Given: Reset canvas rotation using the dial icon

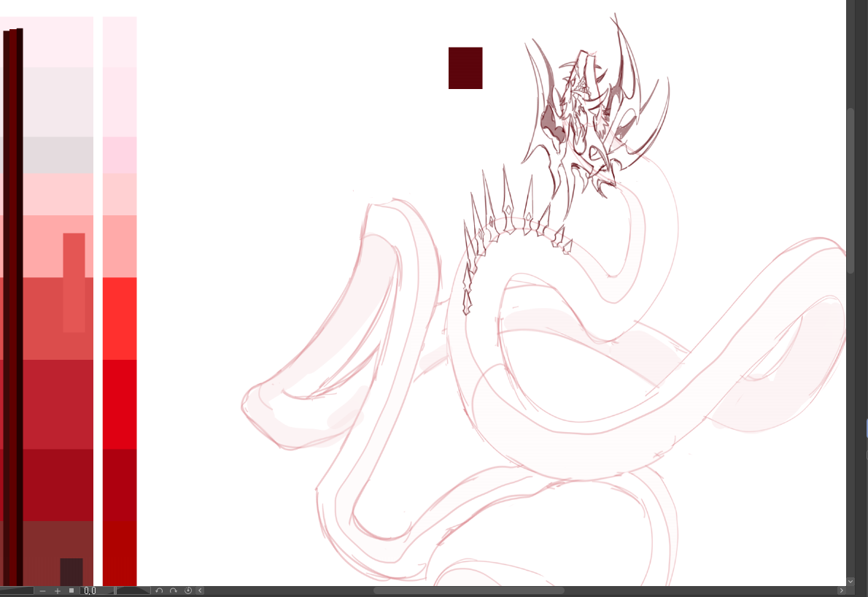Looking at the screenshot, I should point(187,590).
